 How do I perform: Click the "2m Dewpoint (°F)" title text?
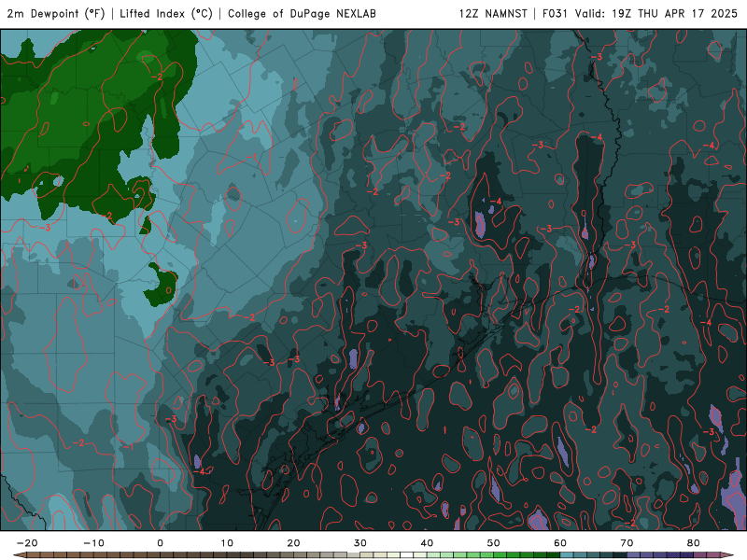tap(56, 13)
